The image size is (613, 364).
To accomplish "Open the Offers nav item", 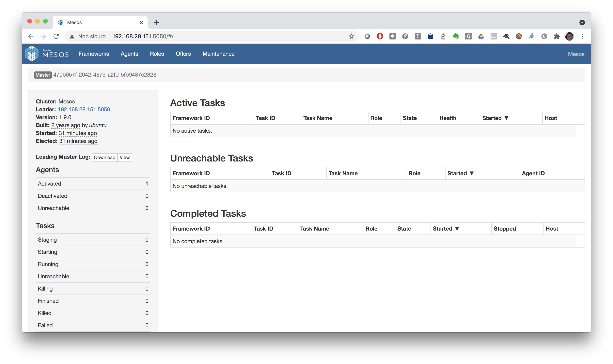I will (183, 54).
